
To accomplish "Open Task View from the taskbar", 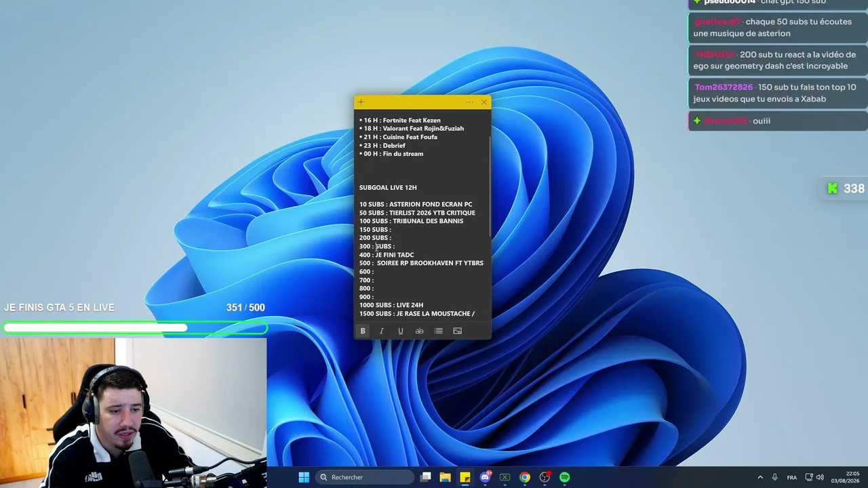I will tap(425, 477).
